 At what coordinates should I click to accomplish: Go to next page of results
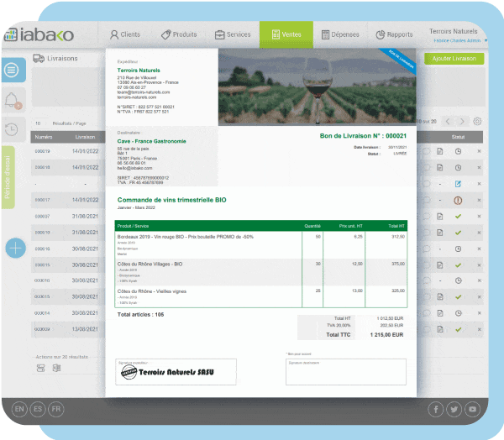click(x=462, y=122)
